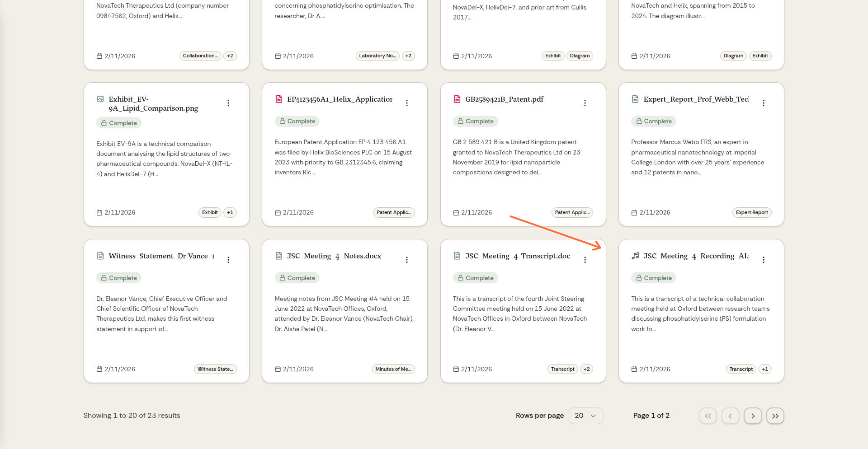The height and width of the screenshot is (449, 868).
Task: Open options for JSC_Meeting_4_Transcript document
Action: point(585,260)
